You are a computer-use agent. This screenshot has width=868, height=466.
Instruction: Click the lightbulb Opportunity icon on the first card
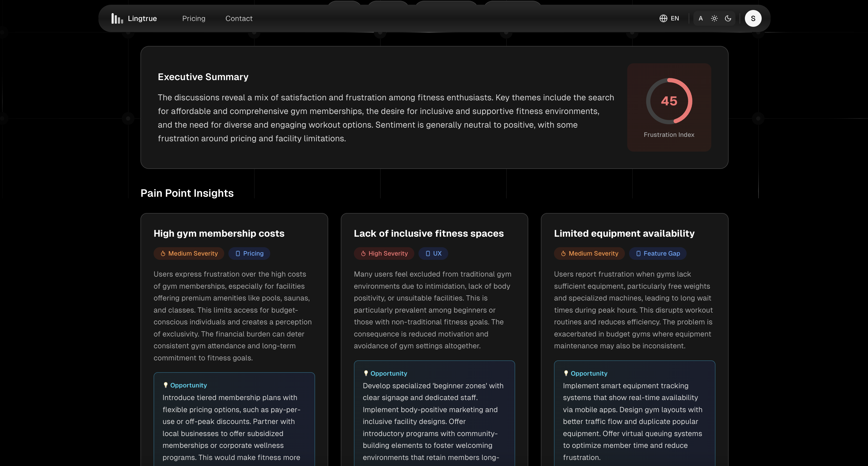[x=165, y=385]
